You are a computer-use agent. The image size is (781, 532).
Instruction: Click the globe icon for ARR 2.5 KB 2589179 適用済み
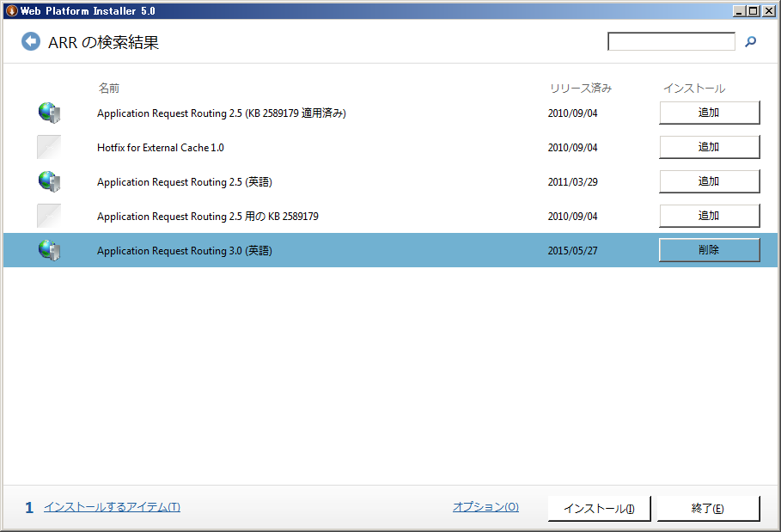click(x=49, y=113)
